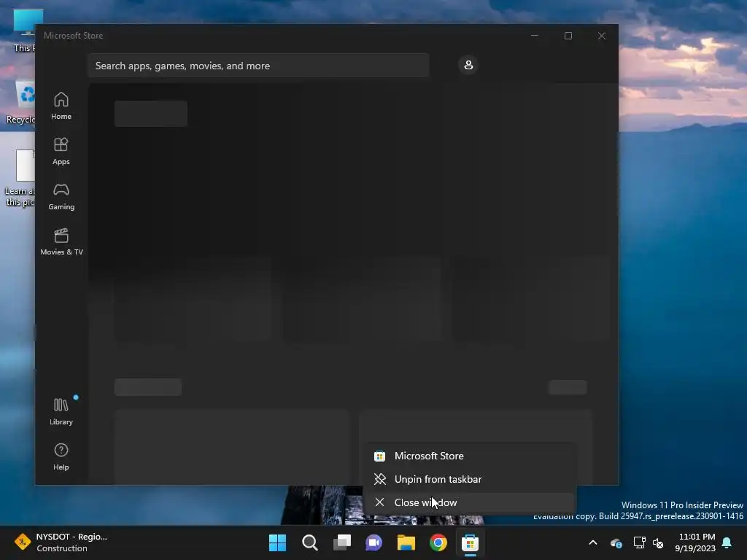Open the Library section
This screenshot has width=747, height=560.
61,411
